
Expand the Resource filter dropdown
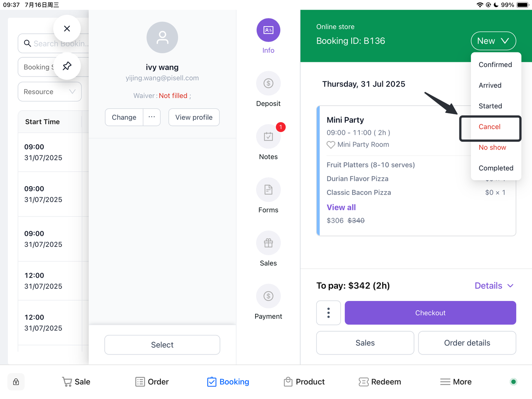50,92
